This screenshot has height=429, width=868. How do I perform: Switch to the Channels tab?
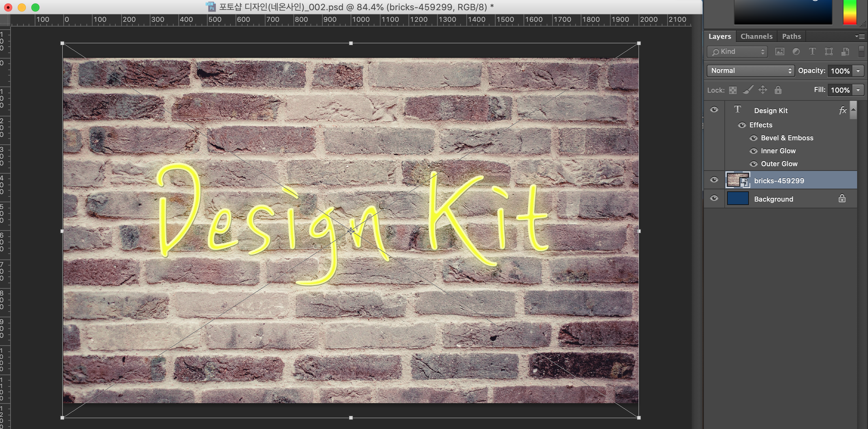(x=756, y=36)
